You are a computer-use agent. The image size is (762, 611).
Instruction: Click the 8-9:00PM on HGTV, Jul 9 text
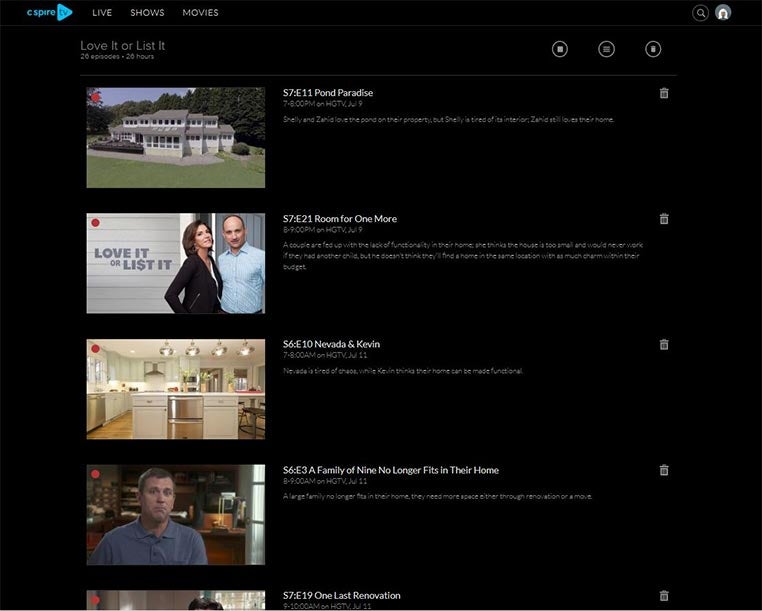coord(323,229)
